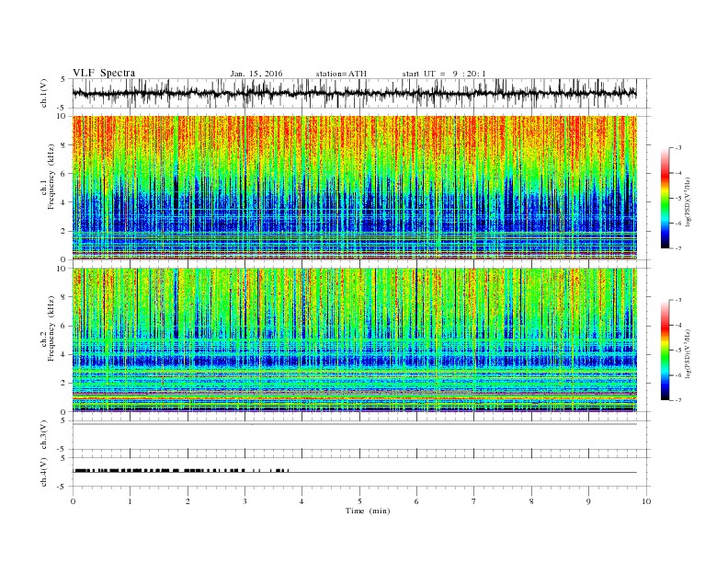Select the "Jan. 15, 2016" date text
Viewport: 728px width, 563px height.
[256, 74]
